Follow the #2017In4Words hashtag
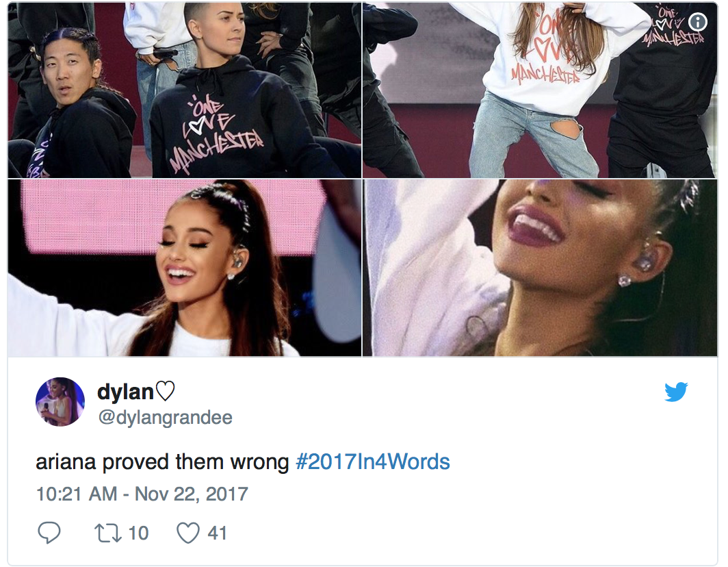Viewport: 728px width, 567px height. (x=372, y=462)
